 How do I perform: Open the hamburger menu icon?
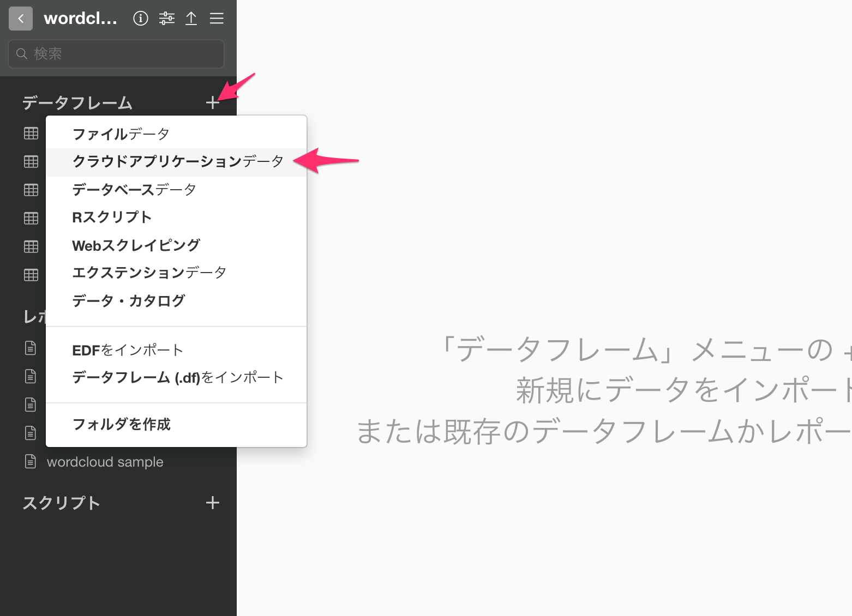[x=217, y=19]
